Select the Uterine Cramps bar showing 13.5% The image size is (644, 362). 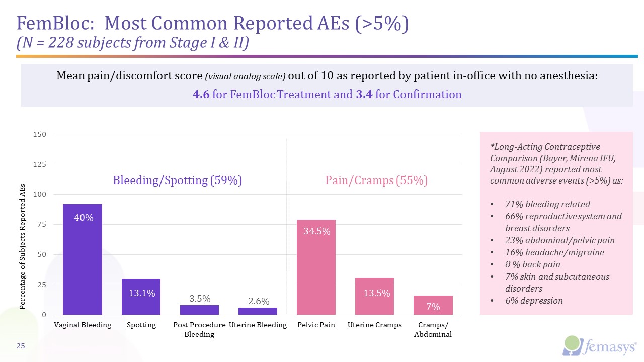point(375,296)
